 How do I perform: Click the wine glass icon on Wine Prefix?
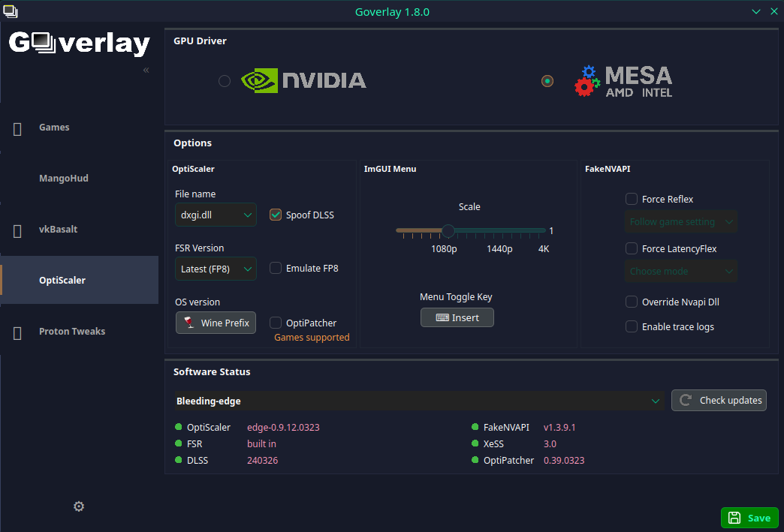189,323
